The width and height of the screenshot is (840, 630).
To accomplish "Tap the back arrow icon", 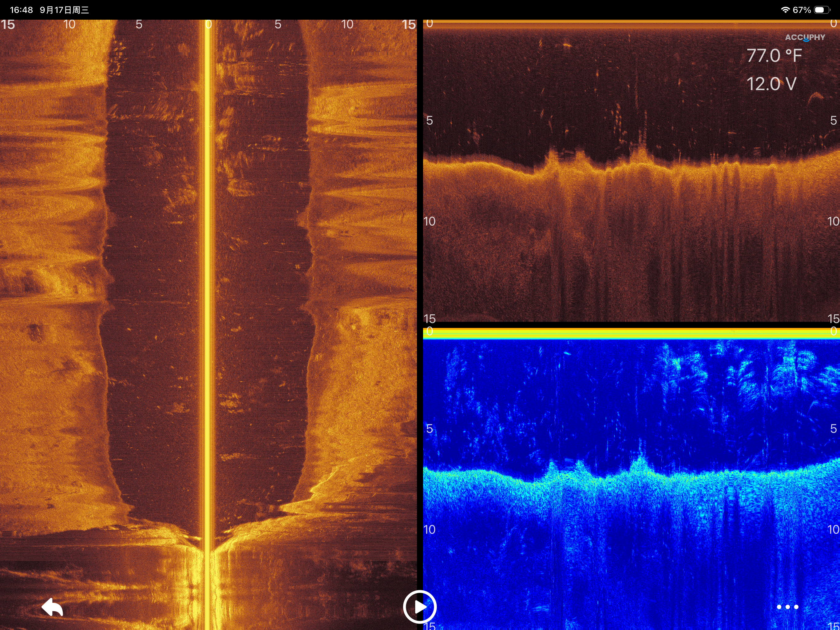I will click(52, 607).
